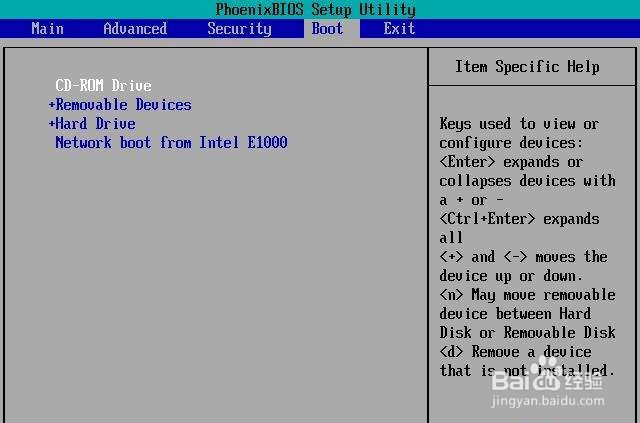Switch to the Advanced tab
640x423 pixels.
[135, 29]
